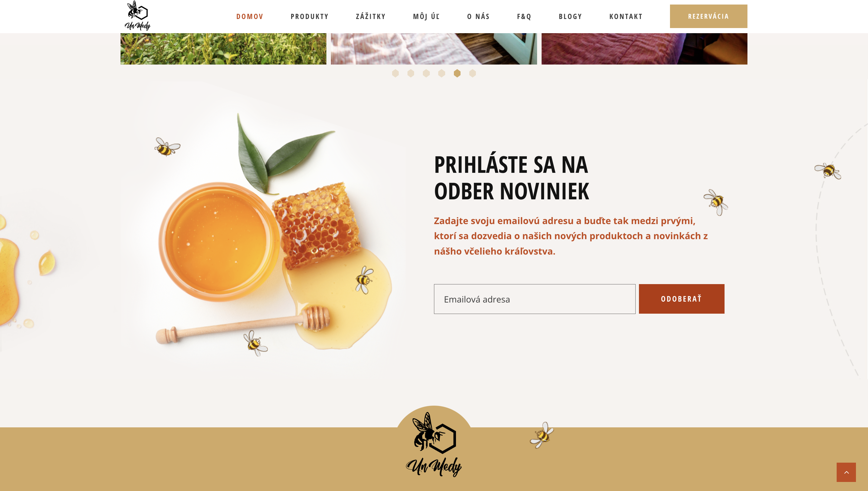Viewport: 868px width, 491px height.
Task: Focus the Emailová adresa input field
Action: tap(534, 299)
